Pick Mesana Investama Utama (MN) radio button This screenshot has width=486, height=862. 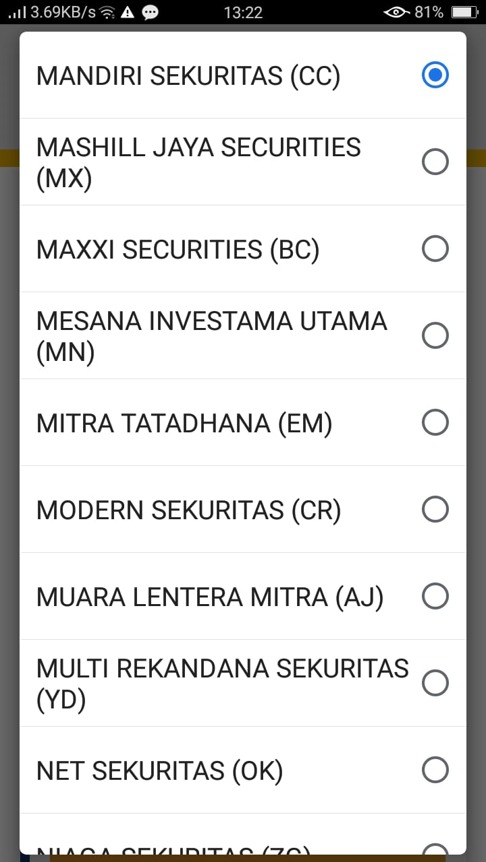[435, 335]
